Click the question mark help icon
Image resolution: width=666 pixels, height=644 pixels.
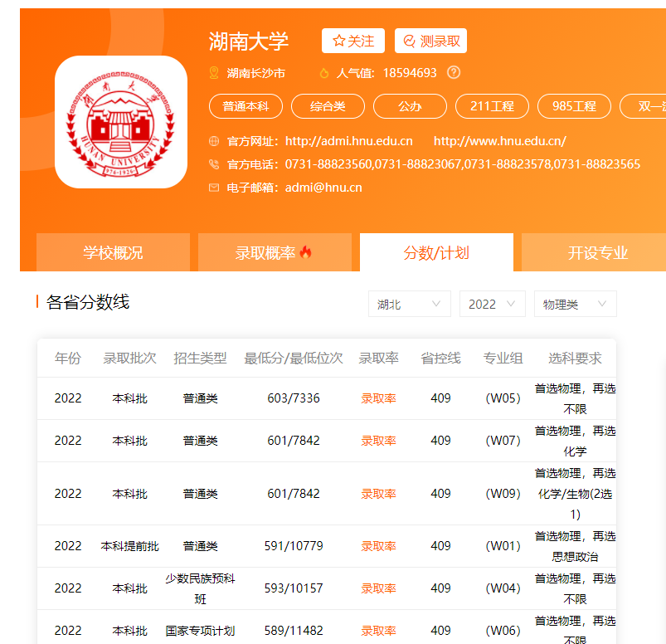pos(454,73)
